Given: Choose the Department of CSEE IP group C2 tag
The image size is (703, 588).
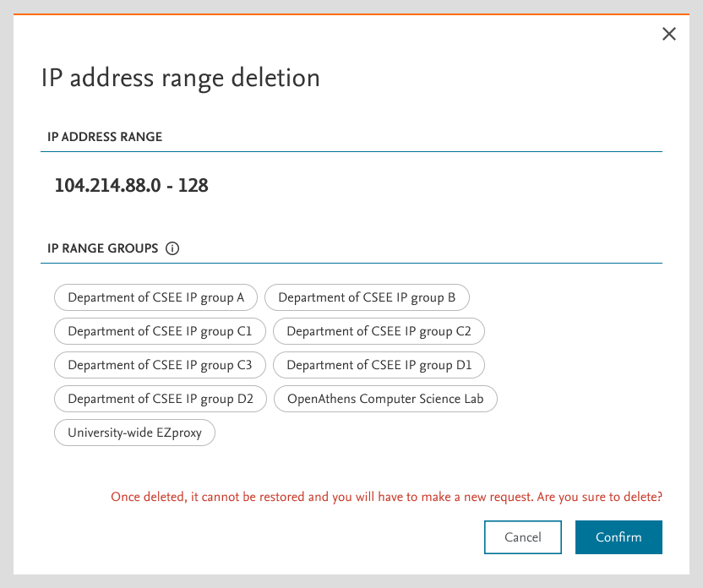Looking at the screenshot, I should (x=379, y=331).
